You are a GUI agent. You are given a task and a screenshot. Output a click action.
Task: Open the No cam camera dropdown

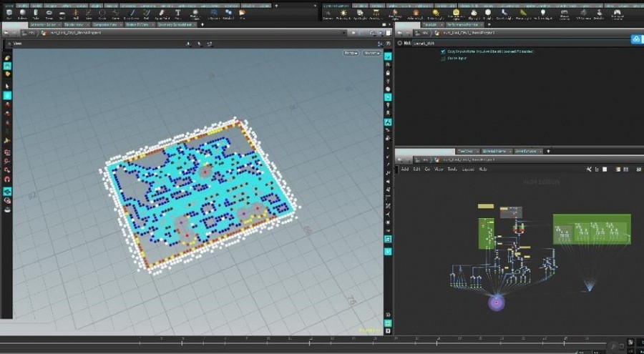tap(372, 53)
